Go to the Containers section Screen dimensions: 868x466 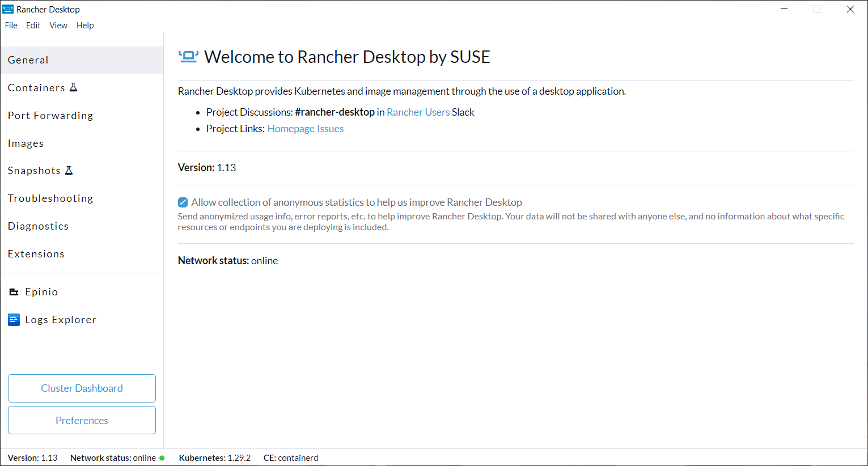[82, 88]
